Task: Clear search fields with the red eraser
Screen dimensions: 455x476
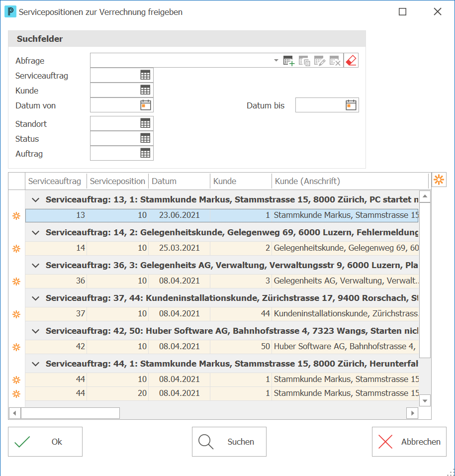Action: tap(351, 60)
